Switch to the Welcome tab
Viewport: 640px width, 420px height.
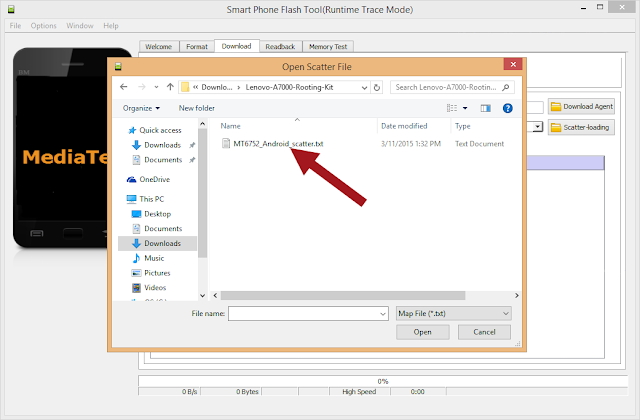(x=159, y=47)
